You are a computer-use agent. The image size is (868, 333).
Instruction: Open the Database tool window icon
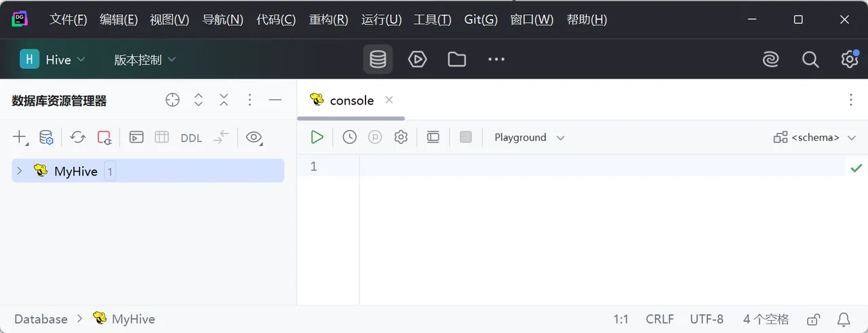(378, 60)
